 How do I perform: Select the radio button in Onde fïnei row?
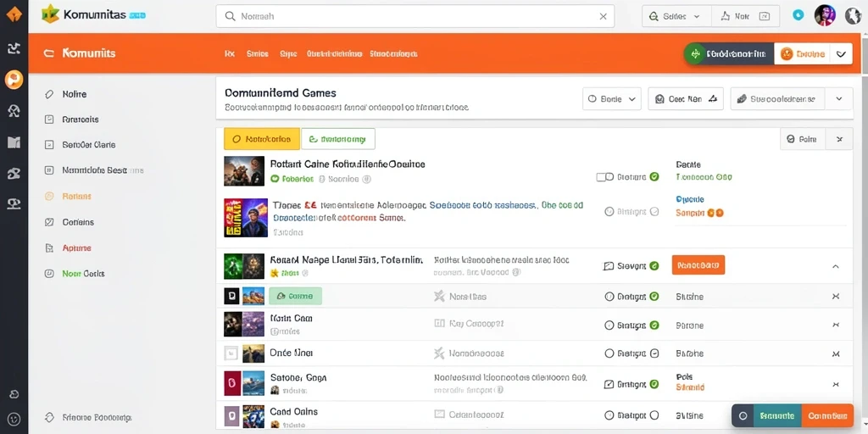point(609,353)
